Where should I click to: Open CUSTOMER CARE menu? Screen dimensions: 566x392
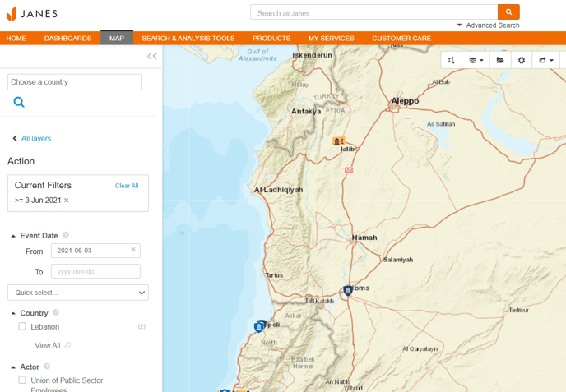401,39
